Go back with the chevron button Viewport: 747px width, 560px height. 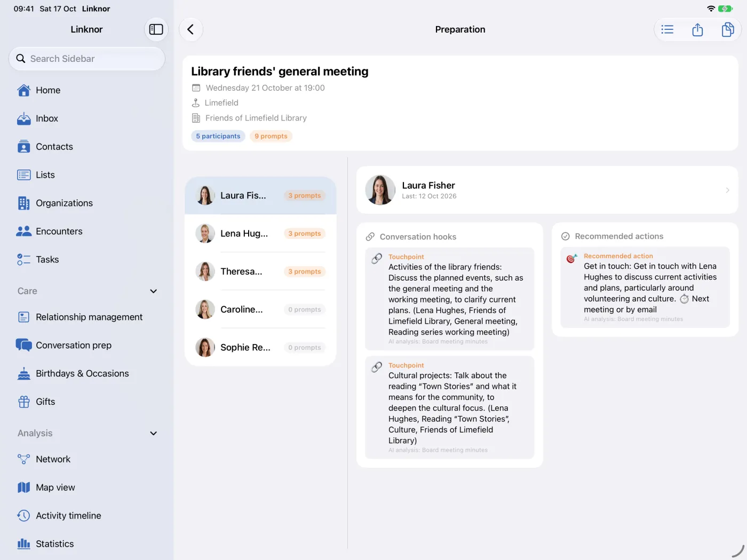click(191, 29)
